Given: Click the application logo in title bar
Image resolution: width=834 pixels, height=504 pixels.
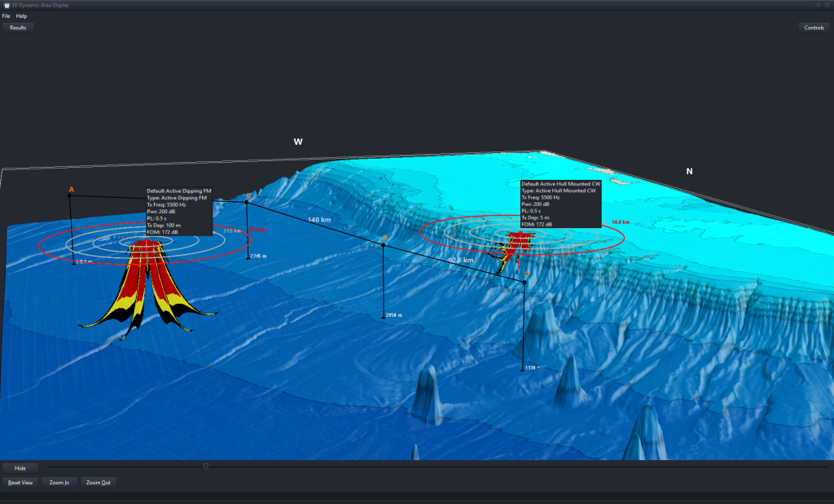Looking at the screenshot, I should tap(7, 5).
